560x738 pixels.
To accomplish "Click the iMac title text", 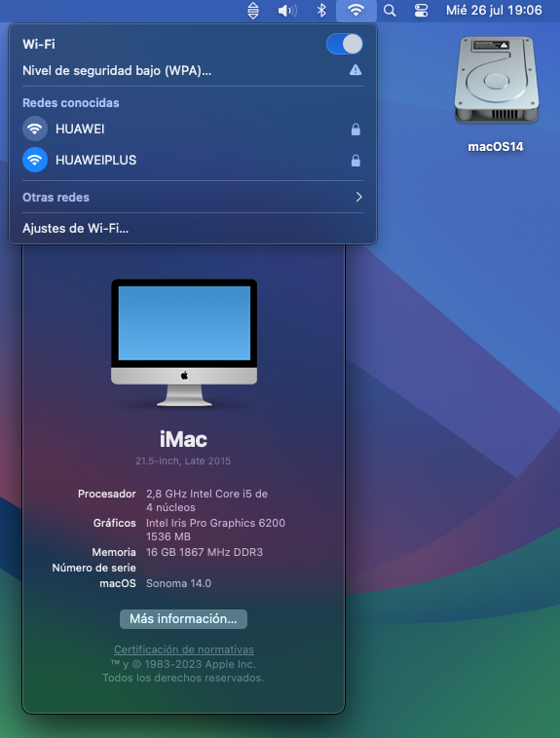I will pos(183,440).
